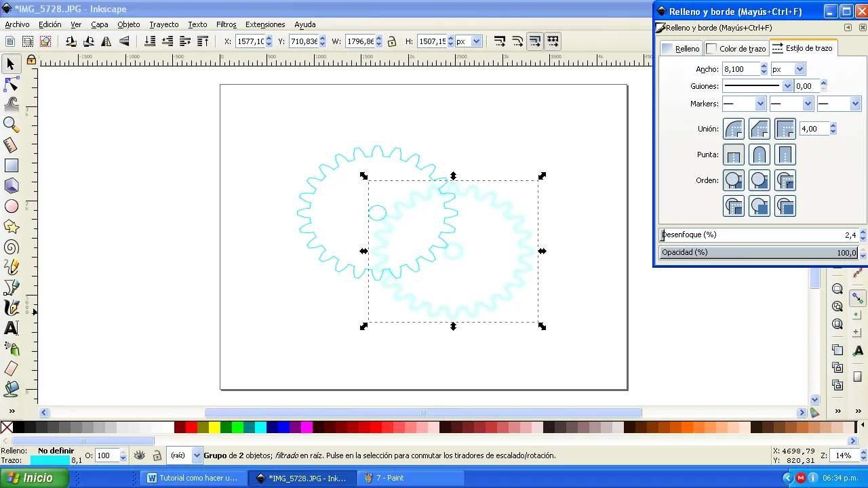Switch to Tutorial Word taskbar window
Viewport: 868px width, 488px height.
(193, 478)
